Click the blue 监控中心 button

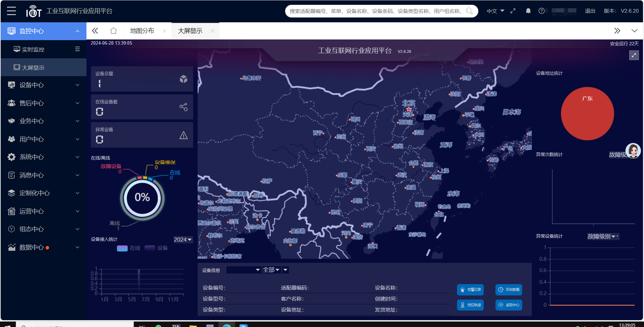tap(509, 305)
